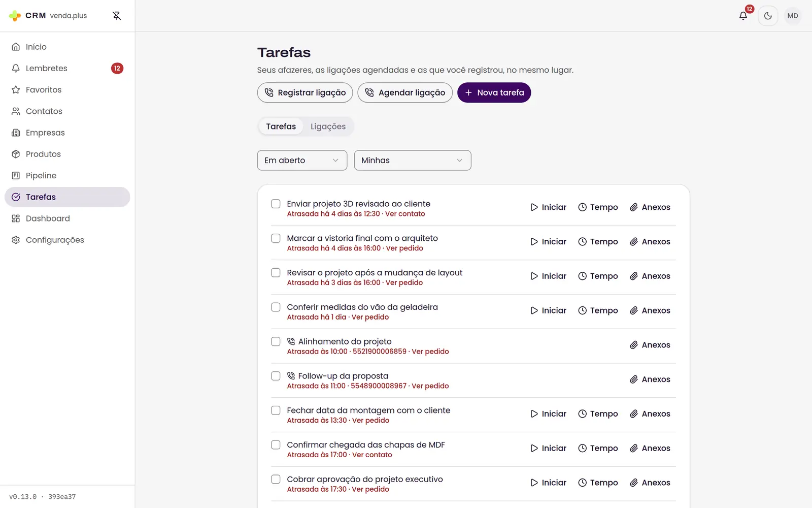Click the CRM venda.plus logo icon
This screenshot has height=508, width=812.
pyautogui.click(x=15, y=16)
